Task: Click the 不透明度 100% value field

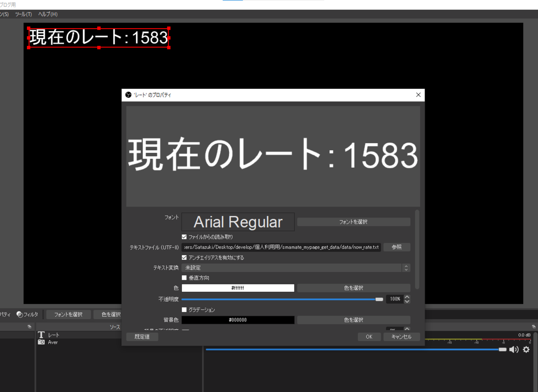Action: (x=395, y=299)
